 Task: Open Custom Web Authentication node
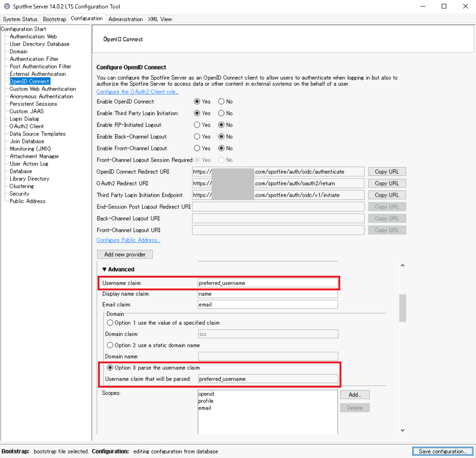click(43, 89)
